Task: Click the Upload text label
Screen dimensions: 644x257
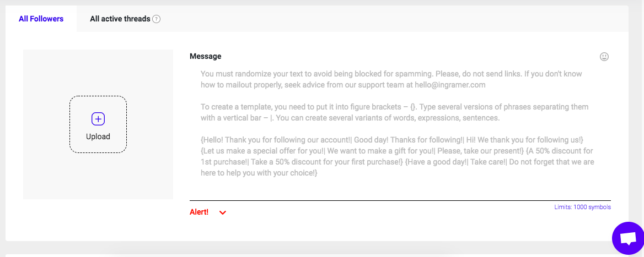Action: pyautogui.click(x=98, y=136)
